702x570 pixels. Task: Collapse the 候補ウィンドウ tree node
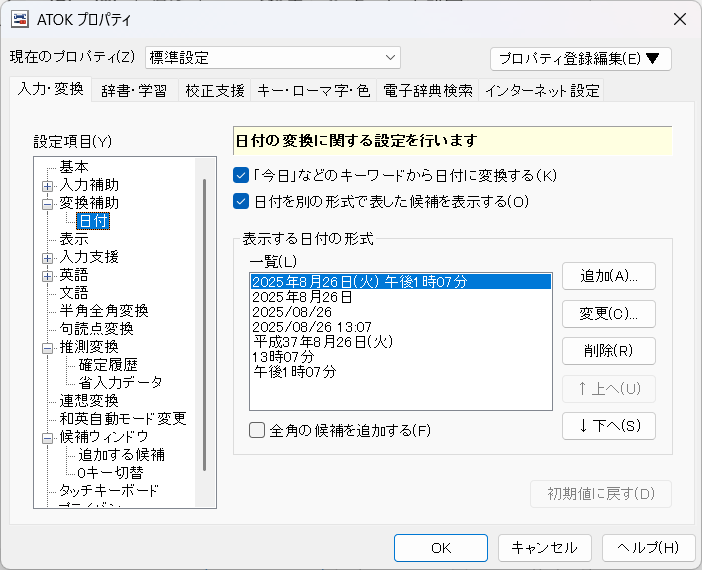(47, 437)
